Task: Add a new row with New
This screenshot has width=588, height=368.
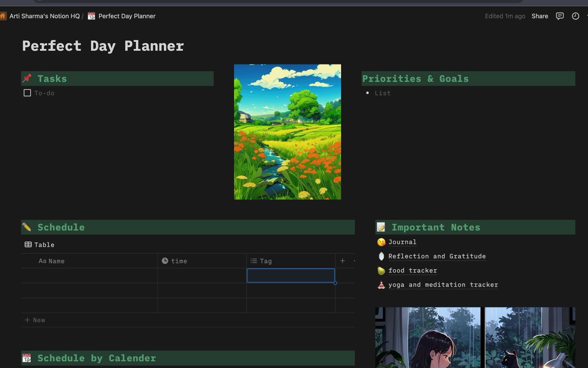Action: pyautogui.click(x=35, y=320)
